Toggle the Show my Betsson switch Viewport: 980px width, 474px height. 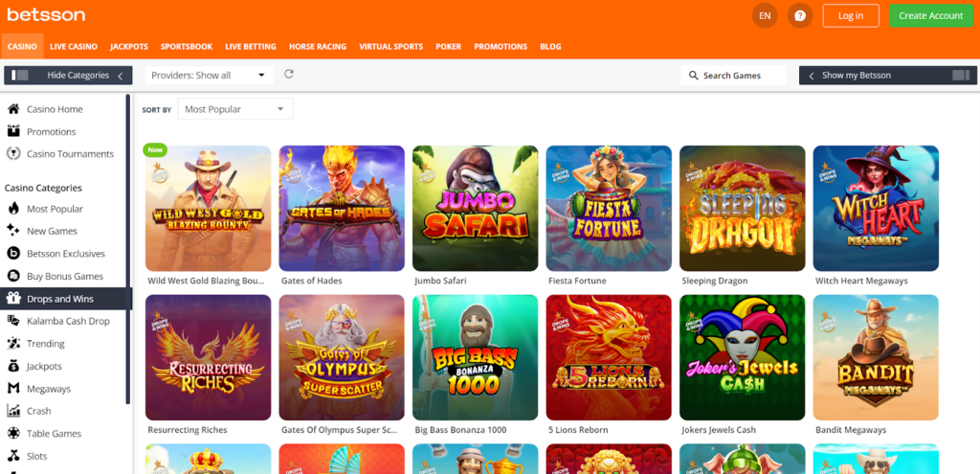tap(960, 75)
